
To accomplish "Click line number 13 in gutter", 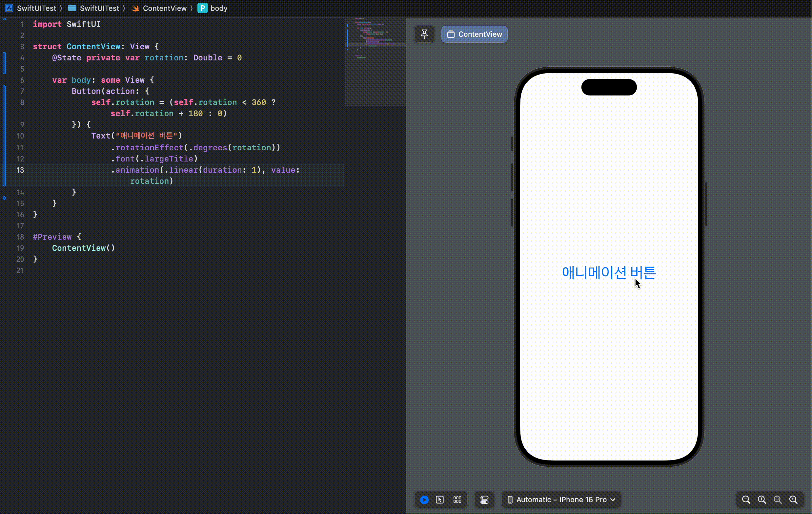I will tap(20, 170).
